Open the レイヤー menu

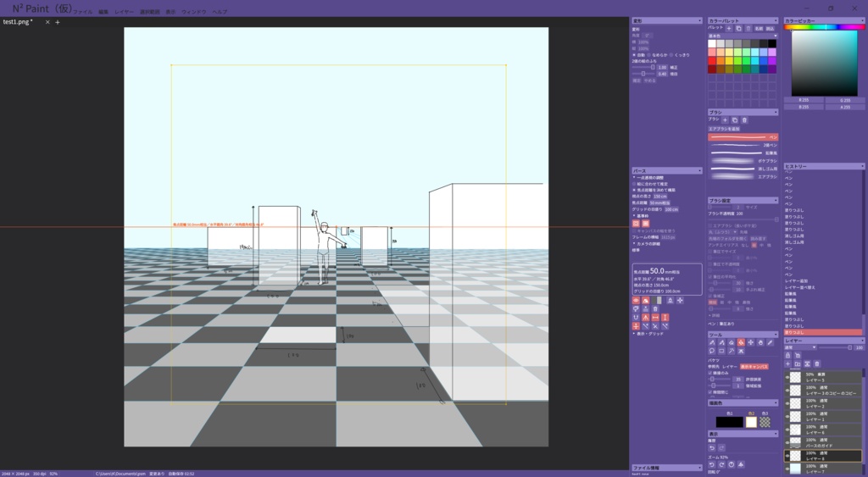124,12
